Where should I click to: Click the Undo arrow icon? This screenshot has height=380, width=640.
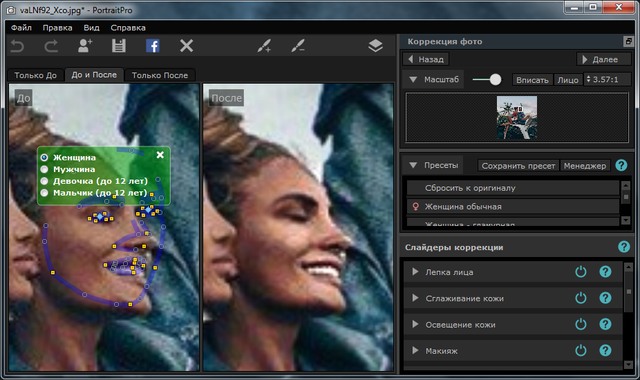pos(17,46)
